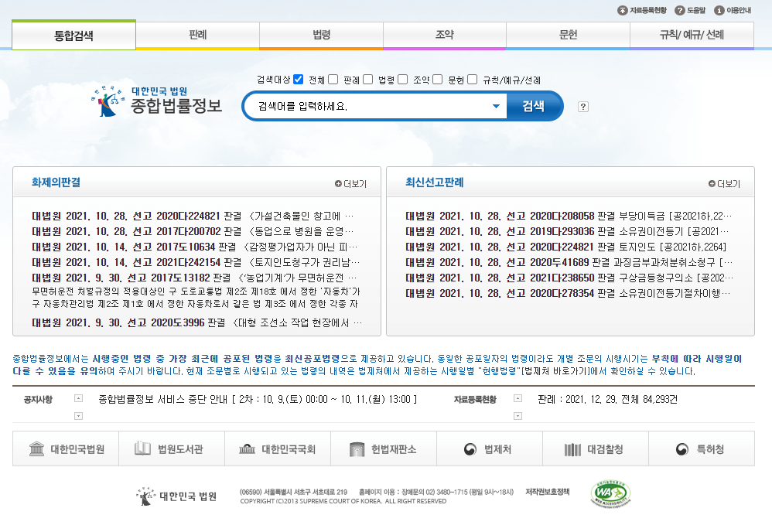Click the 판례 : 2021. 12. 29. 전체 84,293건 entry
This screenshot has width=772, height=532.
pos(607,400)
